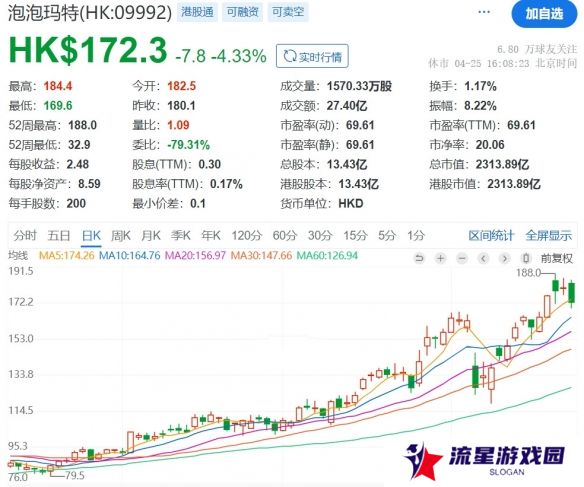Click the 今开 value 182.5
This screenshot has width=584, height=487.
[181, 86]
